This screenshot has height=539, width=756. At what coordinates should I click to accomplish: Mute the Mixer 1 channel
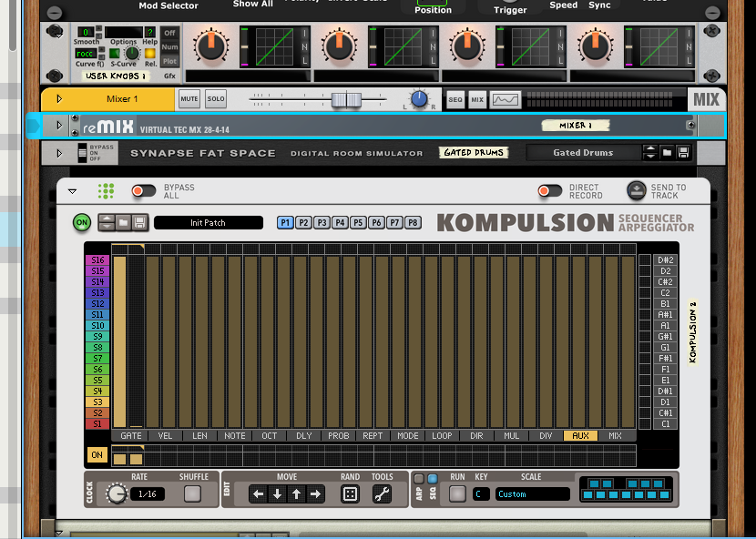pos(189,99)
